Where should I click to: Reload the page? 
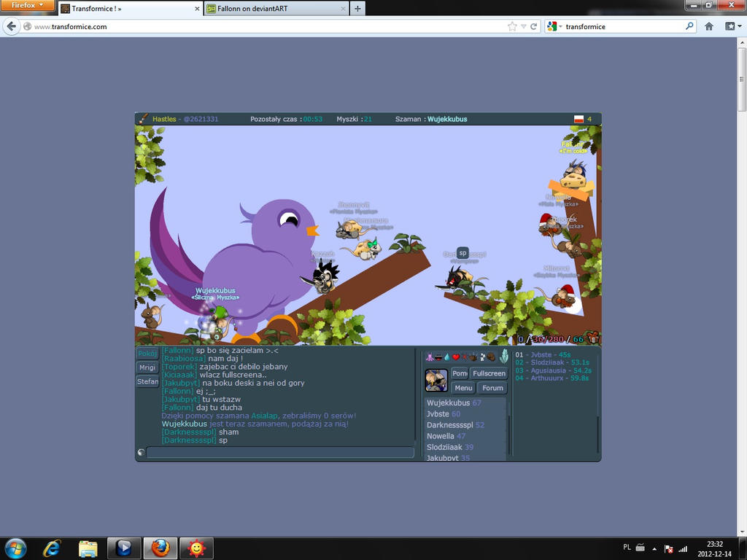click(x=534, y=27)
